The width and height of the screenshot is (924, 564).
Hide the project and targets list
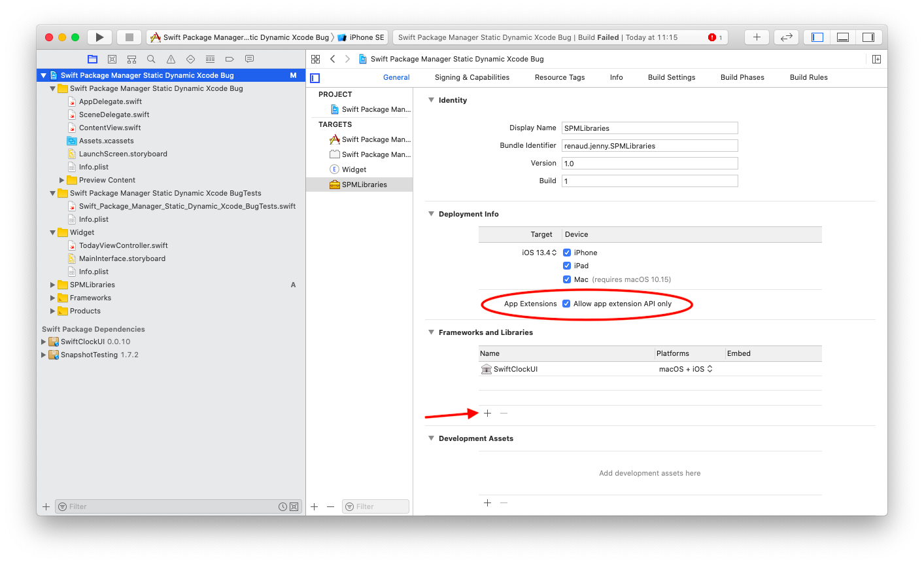click(315, 78)
